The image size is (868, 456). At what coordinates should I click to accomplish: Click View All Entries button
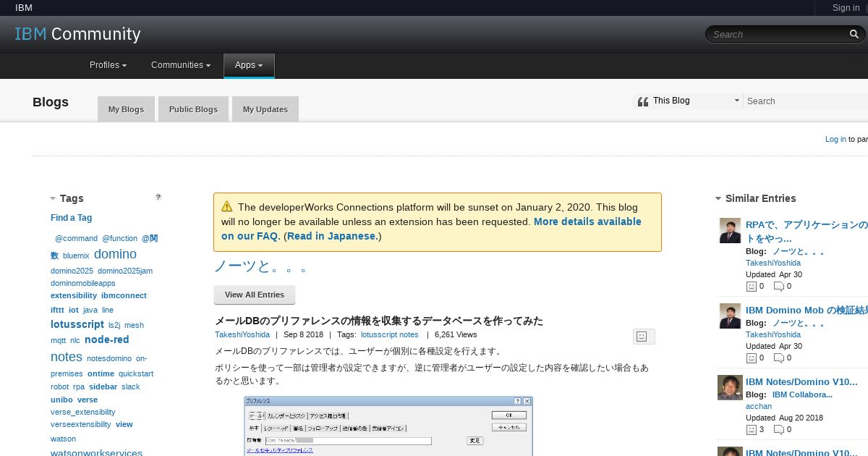coord(255,295)
